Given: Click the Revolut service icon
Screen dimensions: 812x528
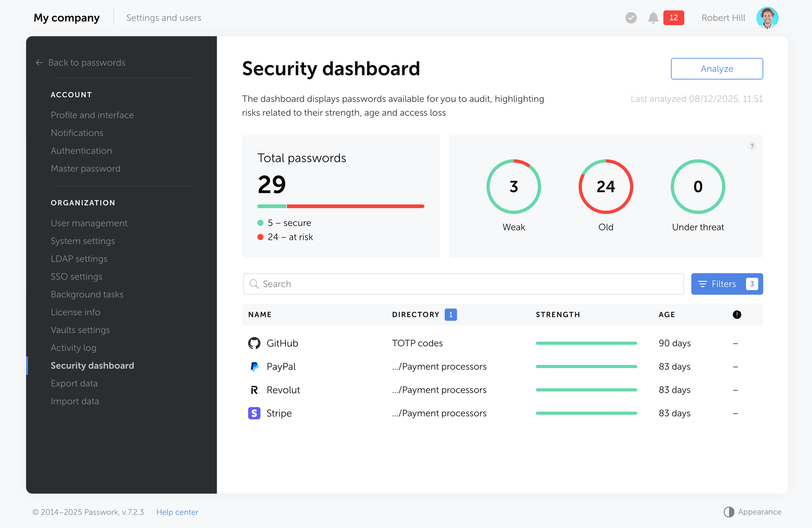Looking at the screenshot, I should 254,390.
